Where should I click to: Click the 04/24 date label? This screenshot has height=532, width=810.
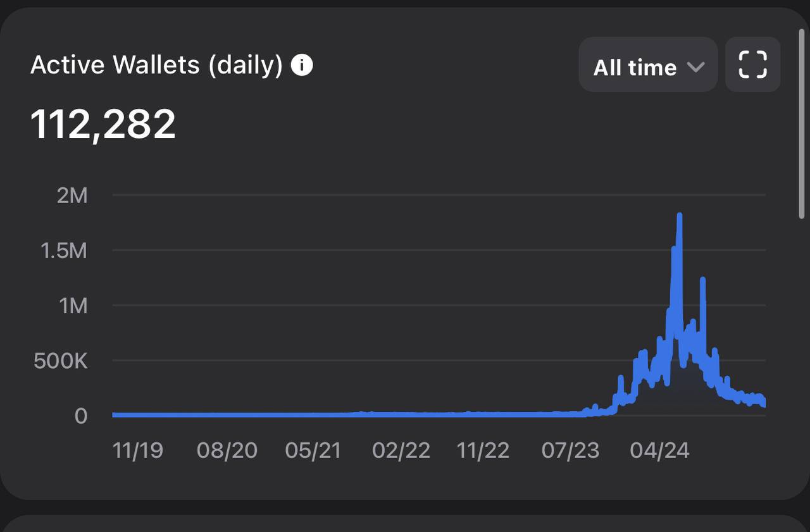pyautogui.click(x=659, y=450)
